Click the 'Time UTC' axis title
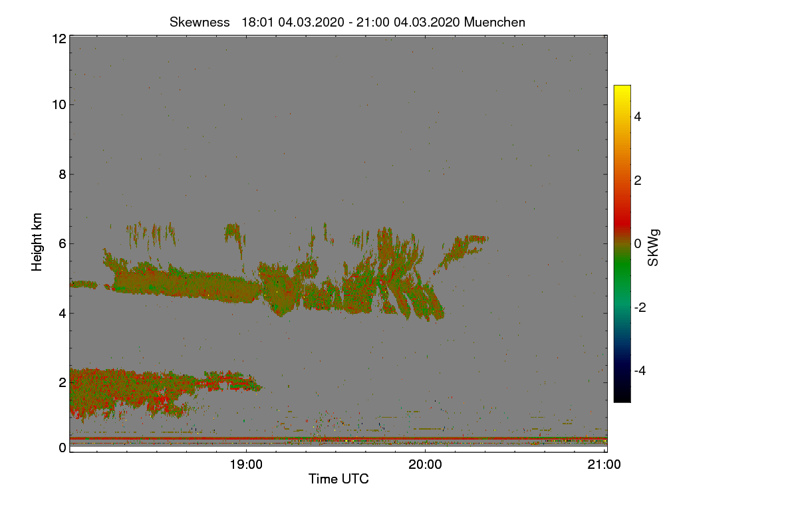The width and height of the screenshot is (798, 532). click(338, 479)
